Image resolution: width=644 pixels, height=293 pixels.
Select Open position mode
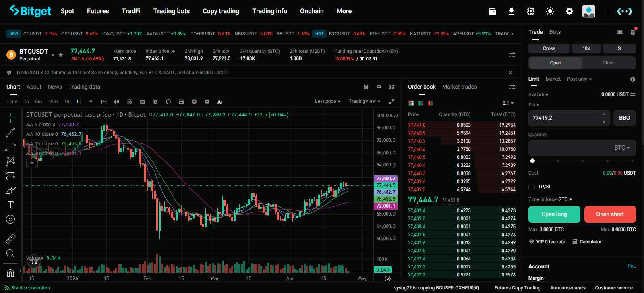(x=555, y=63)
